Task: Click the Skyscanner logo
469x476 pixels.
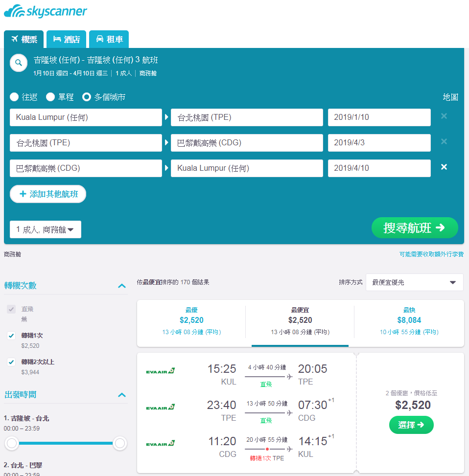Action: pos(45,11)
